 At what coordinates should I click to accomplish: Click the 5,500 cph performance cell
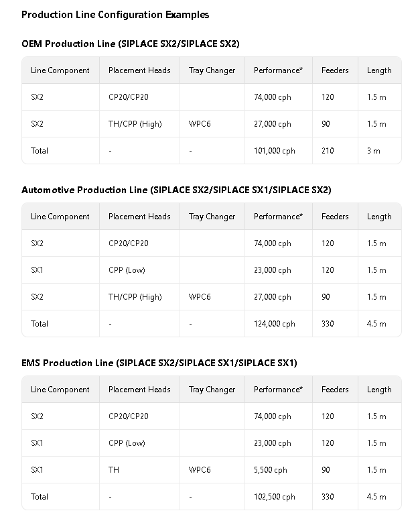[271, 470]
